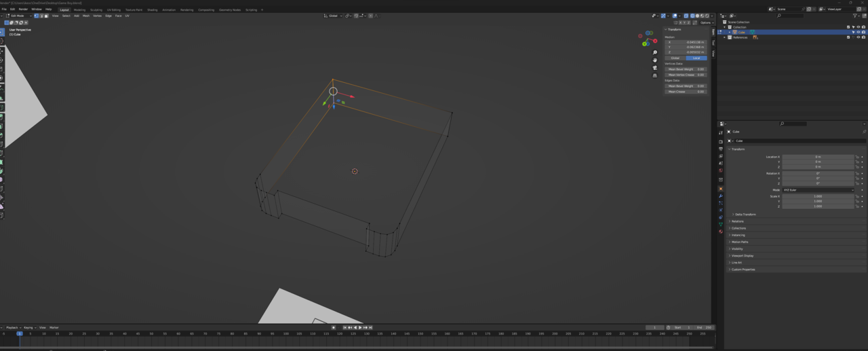Enable vertex select mode

36,16
